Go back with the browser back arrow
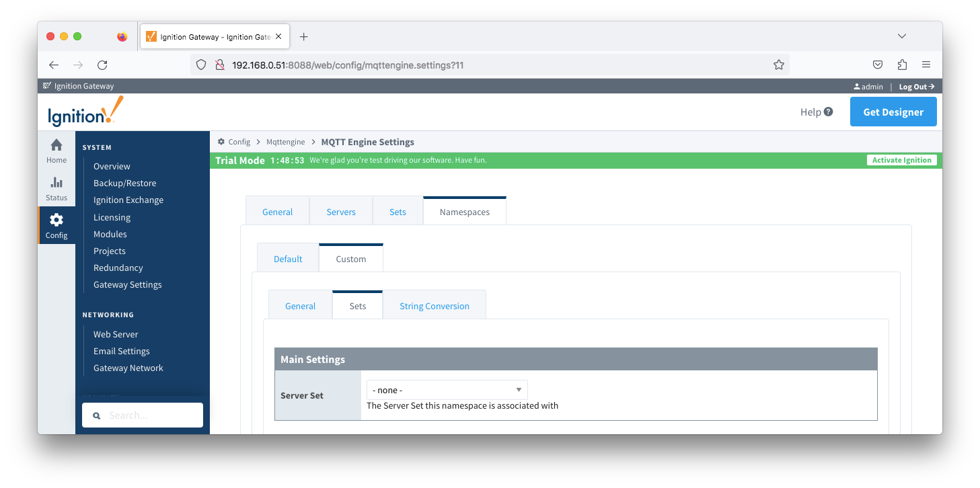This screenshot has width=980, height=488. [54, 65]
